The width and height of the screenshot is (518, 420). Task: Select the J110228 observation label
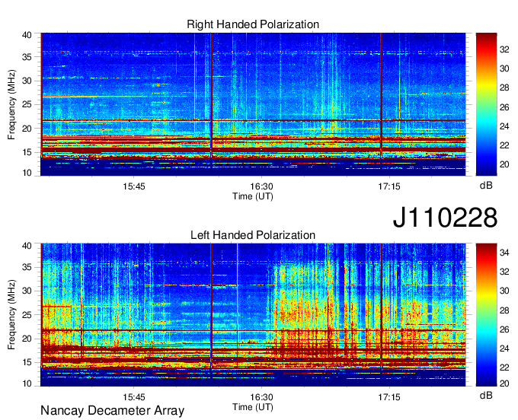(x=445, y=218)
